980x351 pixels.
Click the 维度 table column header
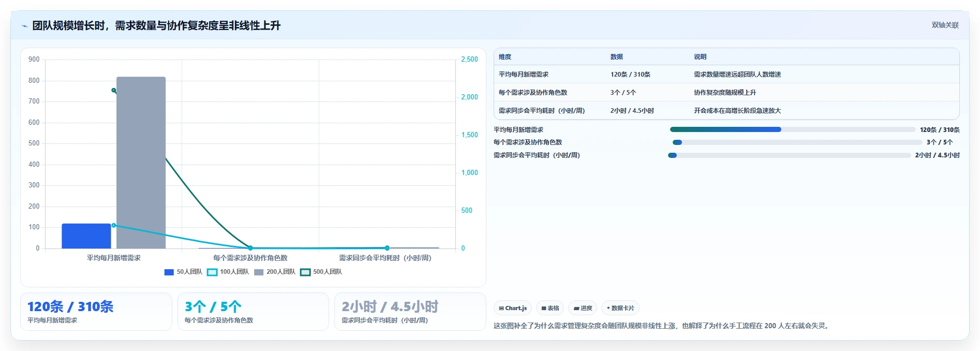coord(505,57)
